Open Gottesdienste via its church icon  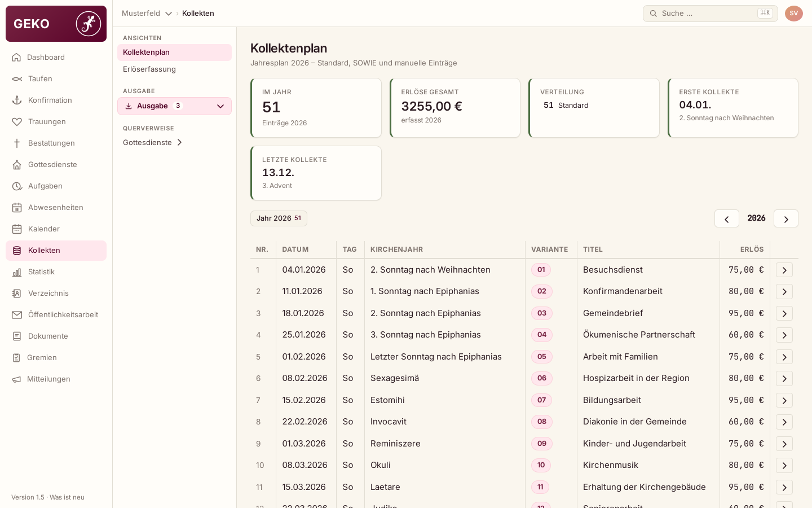pos(17,165)
